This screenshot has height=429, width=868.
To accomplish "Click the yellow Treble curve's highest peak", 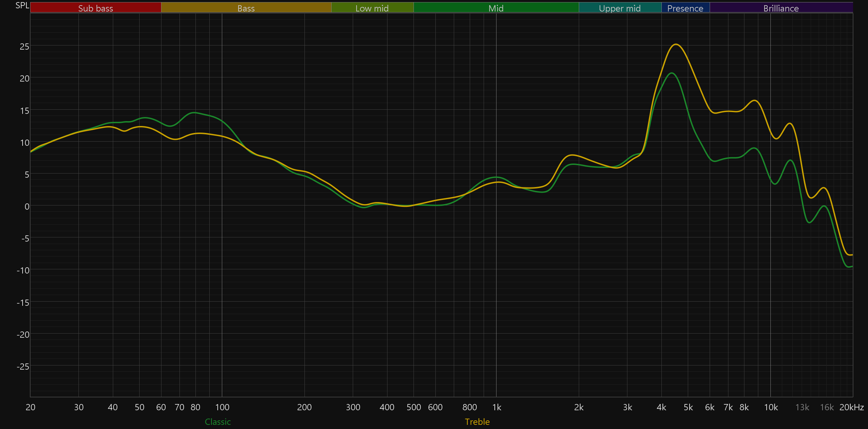I will [x=676, y=44].
